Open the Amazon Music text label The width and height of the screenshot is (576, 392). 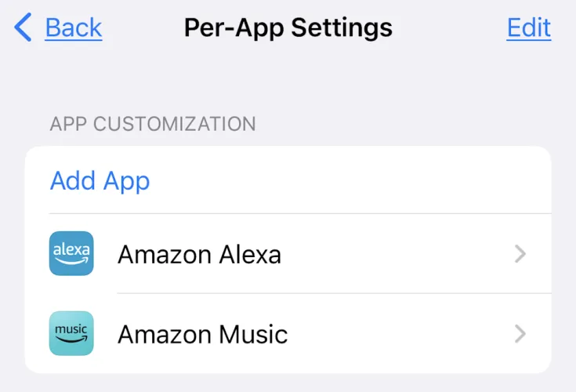pos(202,335)
